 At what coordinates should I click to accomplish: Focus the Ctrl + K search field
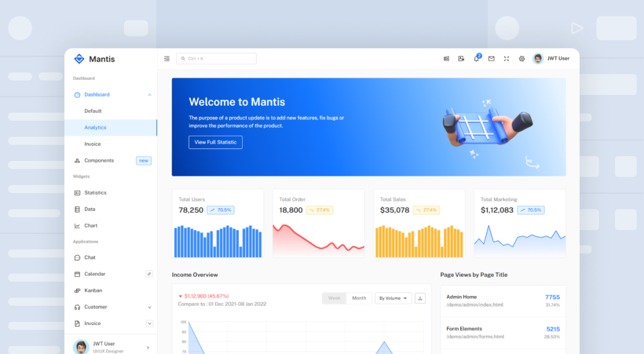click(216, 58)
